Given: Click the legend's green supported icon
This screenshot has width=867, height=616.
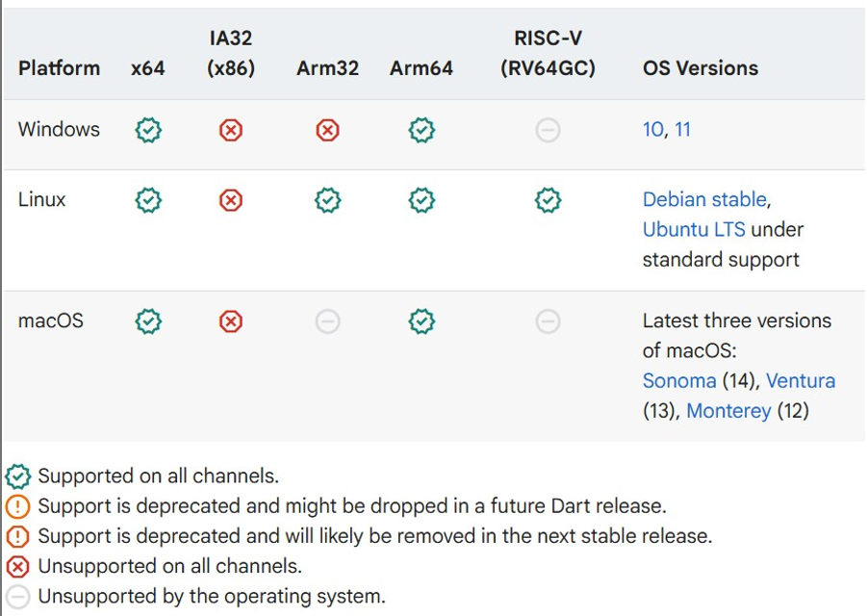Looking at the screenshot, I should pos(17,476).
